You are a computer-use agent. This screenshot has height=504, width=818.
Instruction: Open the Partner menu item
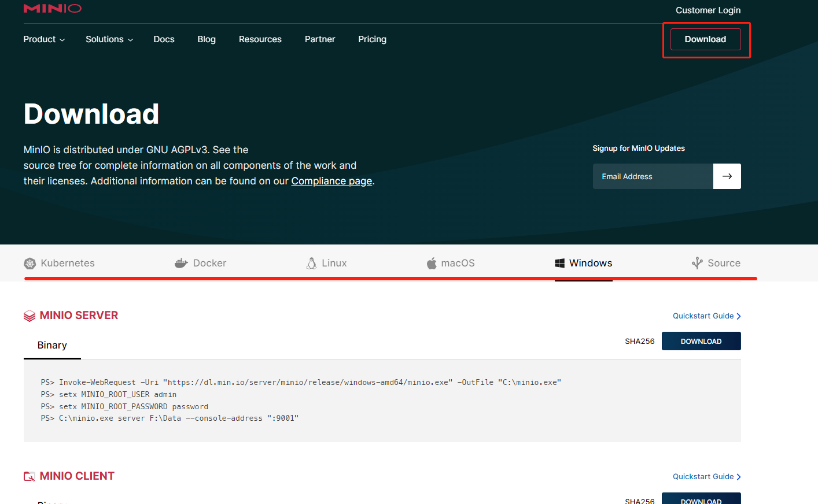[320, 39]
